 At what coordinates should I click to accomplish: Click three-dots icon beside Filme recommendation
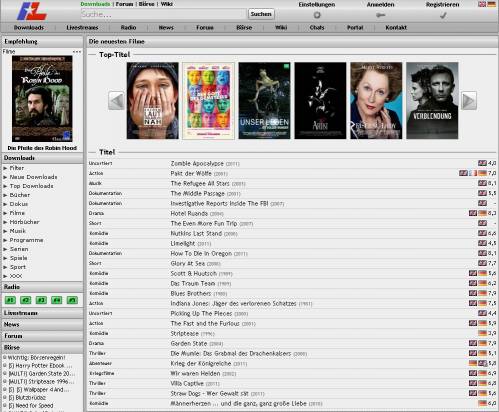click(77, 52)
